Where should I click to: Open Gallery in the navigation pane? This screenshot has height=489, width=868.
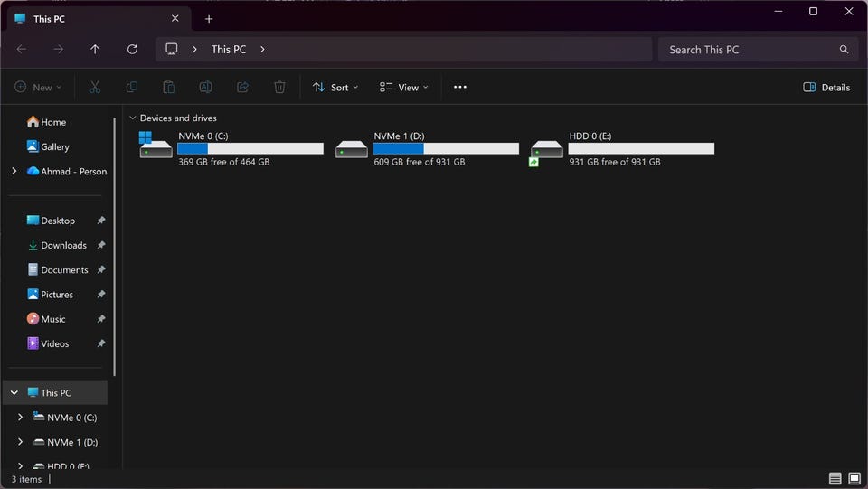tap(48, 146)
